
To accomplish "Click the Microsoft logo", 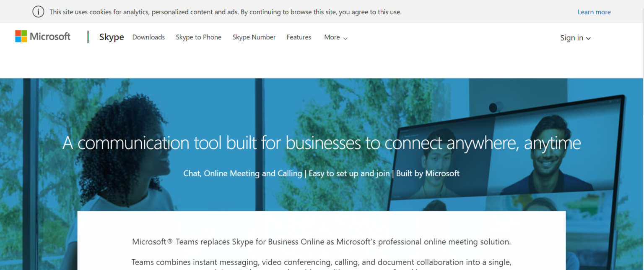I will pos(43,37).
